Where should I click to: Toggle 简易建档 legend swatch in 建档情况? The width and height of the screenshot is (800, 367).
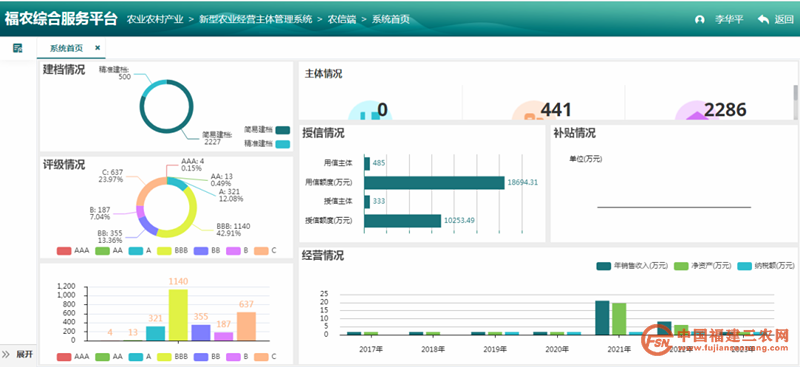click(x=283, y=130)
